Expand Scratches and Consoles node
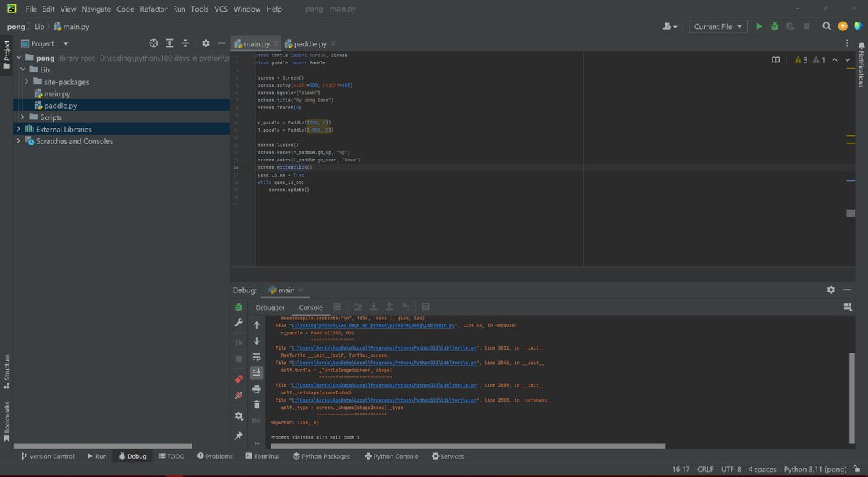The height and width of the screenshot is (477, 868). tap(18, 141)
